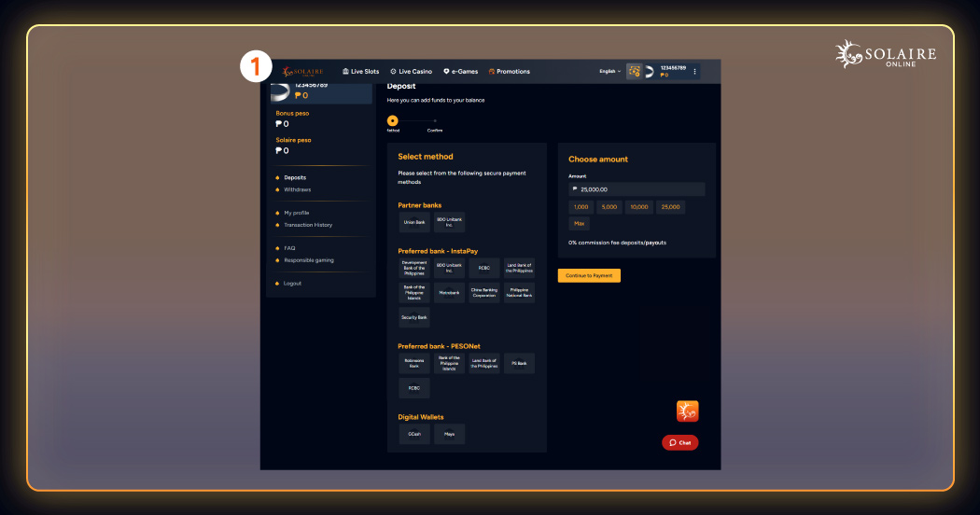
Task: Select Maya digital wallet
Action: [x=449, y=434]
